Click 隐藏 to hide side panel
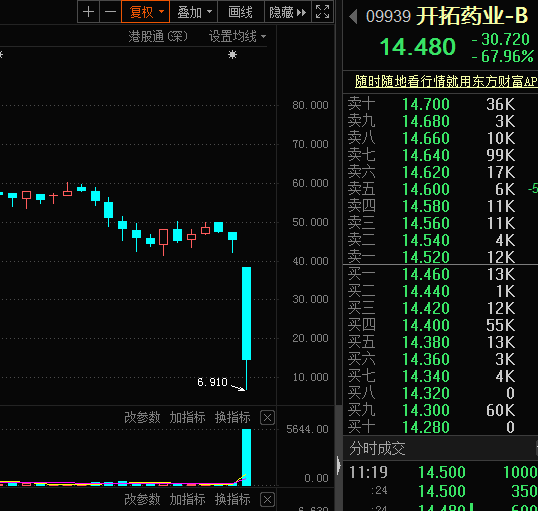Image resolution: width=538 pixels, height=511 pixels. pos(288,12)
